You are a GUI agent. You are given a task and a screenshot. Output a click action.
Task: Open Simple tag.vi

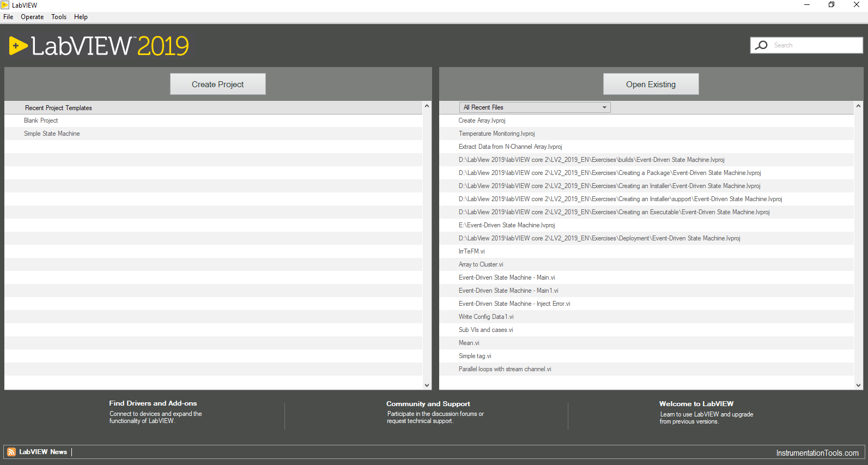pyautogui.click(x=475, y=356)
